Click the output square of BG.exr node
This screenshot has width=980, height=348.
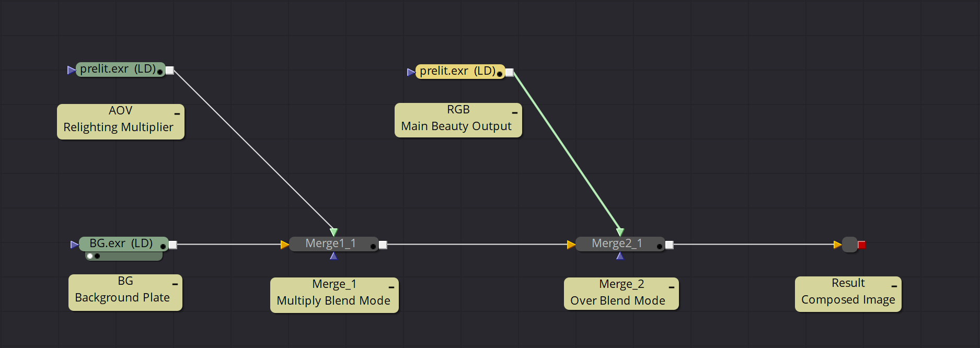[x=173, y=245]
